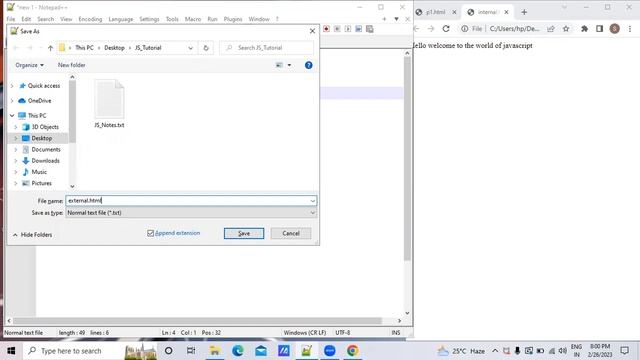Open the Save As help icon

(309, 65)
